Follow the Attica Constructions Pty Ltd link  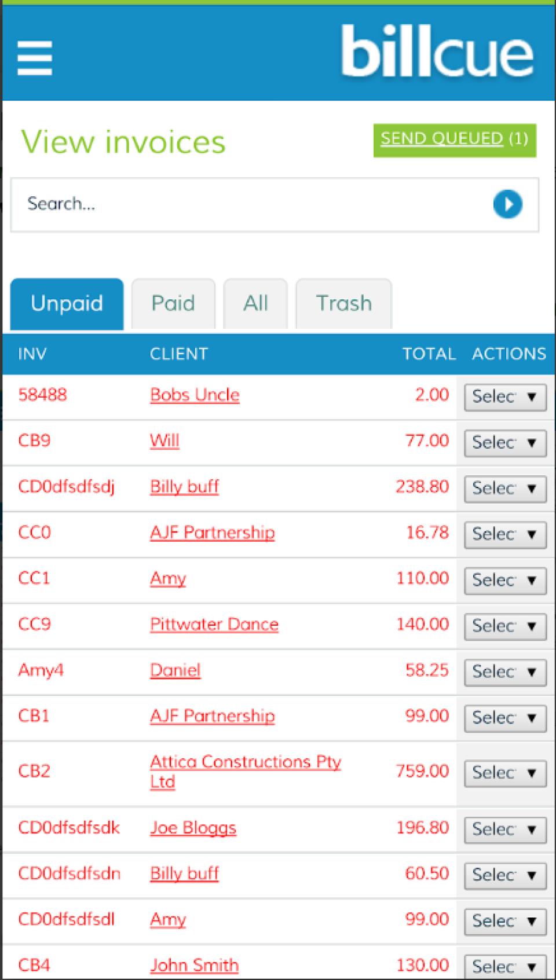[245, 762]
